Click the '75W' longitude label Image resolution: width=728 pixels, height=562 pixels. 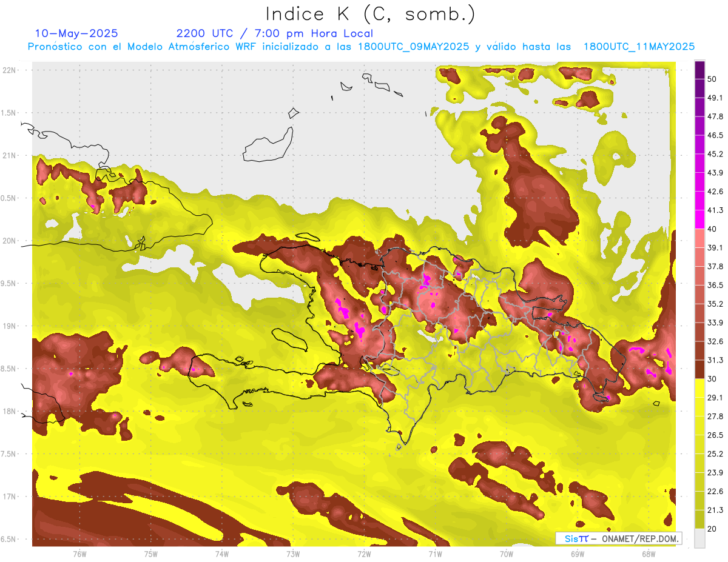(150, 554)
